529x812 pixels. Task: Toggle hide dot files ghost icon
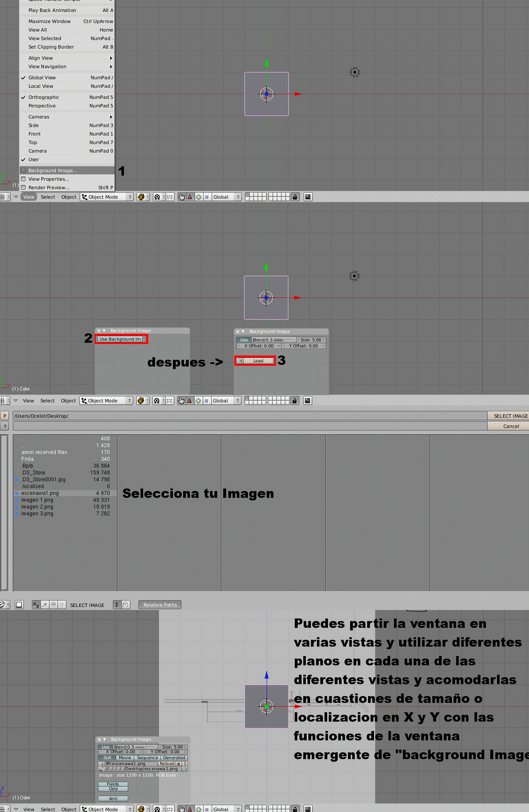(125, 605)
